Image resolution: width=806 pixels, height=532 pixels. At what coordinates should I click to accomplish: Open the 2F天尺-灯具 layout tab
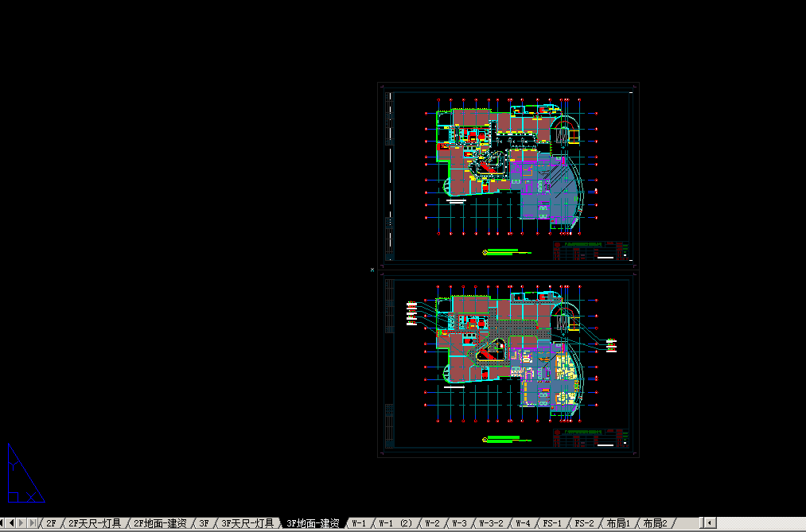(x=95, y=523)
